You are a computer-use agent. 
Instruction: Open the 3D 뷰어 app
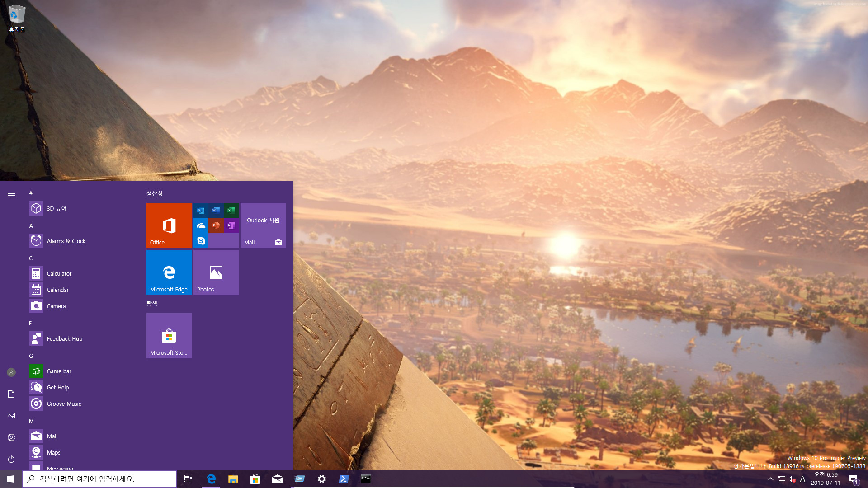tap(81, 208)
